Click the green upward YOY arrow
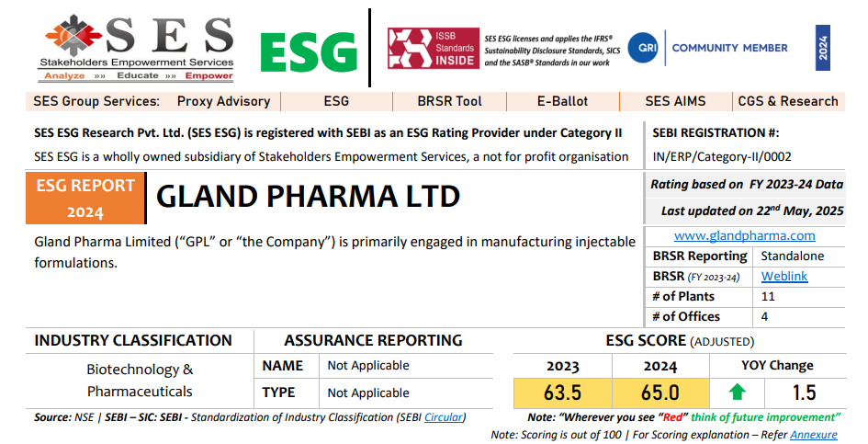868x444 pixels. [x=737, y=393]
